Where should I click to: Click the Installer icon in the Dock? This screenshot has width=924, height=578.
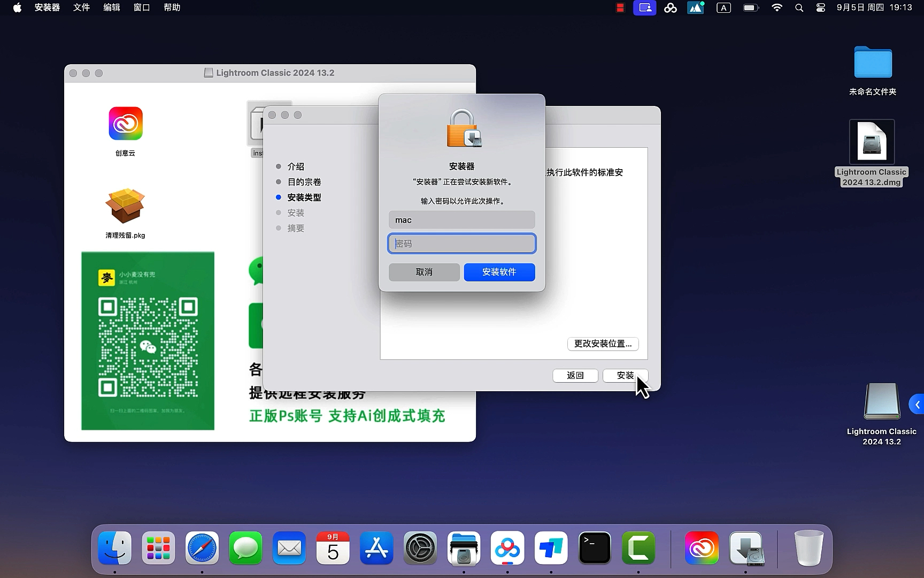pyautogui.click(x=747, y=548)
